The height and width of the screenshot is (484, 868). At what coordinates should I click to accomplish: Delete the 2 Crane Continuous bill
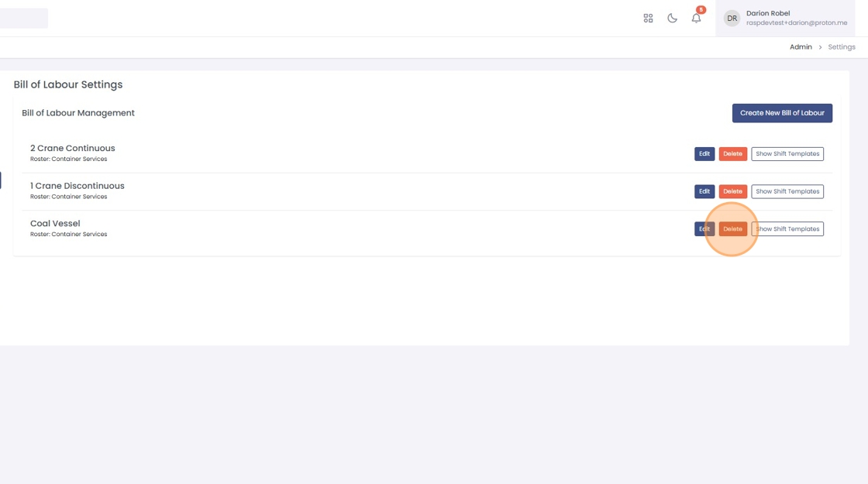(732, 154)
